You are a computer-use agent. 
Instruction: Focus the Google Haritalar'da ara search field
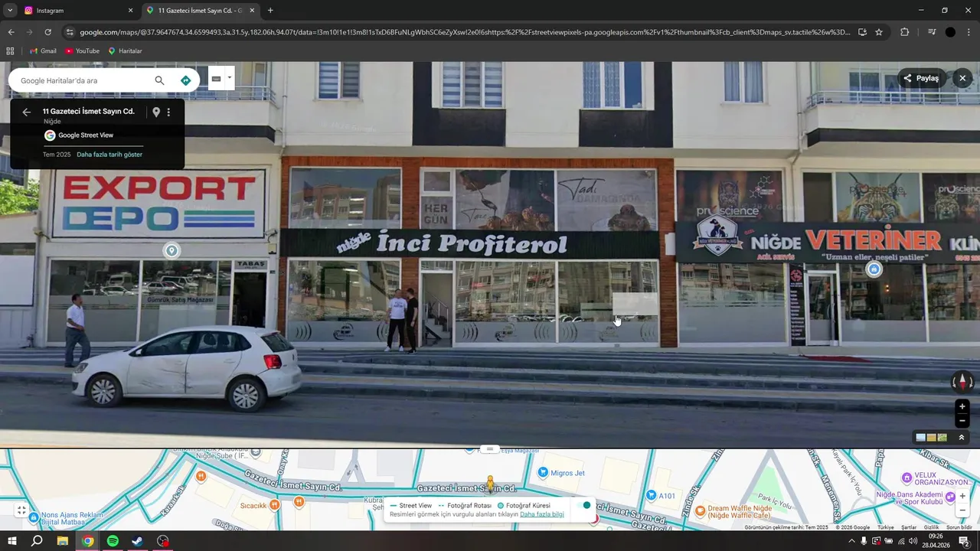point(84,80)
